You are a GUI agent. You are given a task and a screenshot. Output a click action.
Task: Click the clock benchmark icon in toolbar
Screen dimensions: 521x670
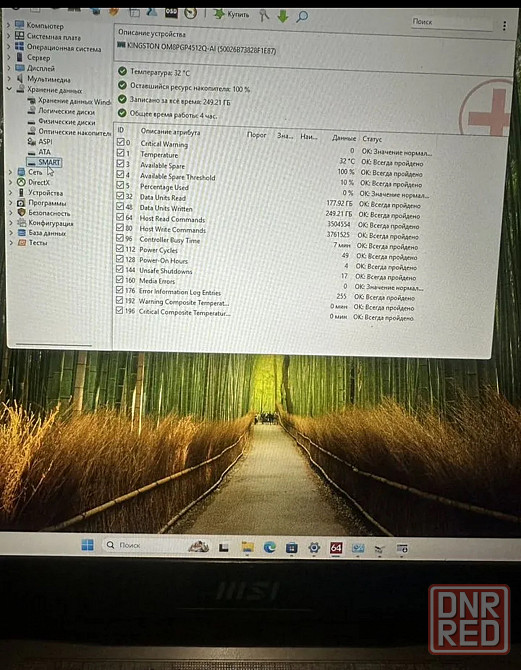coord(190,13)
